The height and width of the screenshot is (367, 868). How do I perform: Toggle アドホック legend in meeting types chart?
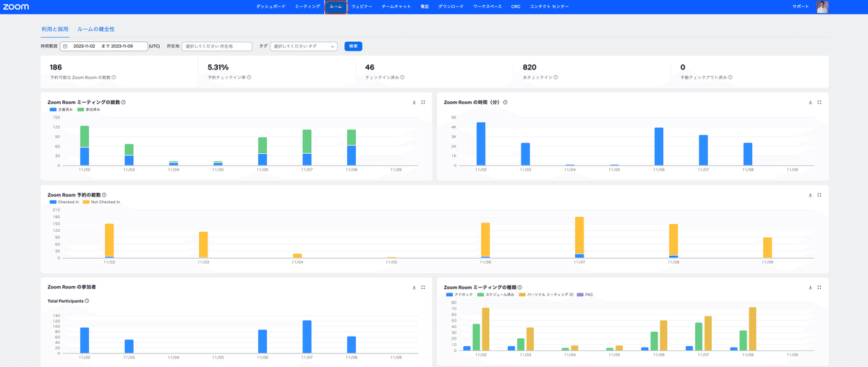pos(459,294)
